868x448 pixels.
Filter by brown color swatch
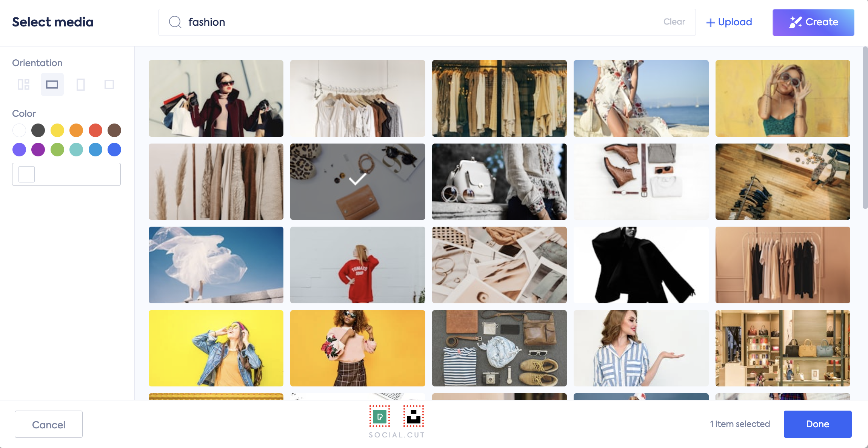point(114,130)
